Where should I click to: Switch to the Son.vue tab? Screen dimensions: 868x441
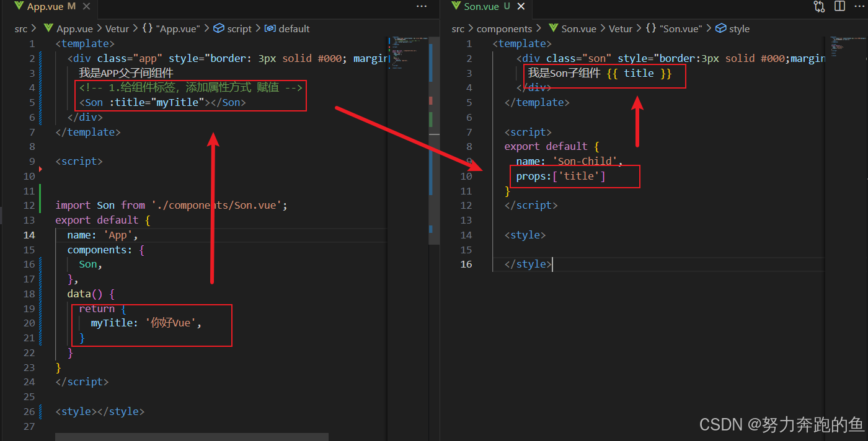click(x=481, y=7)
